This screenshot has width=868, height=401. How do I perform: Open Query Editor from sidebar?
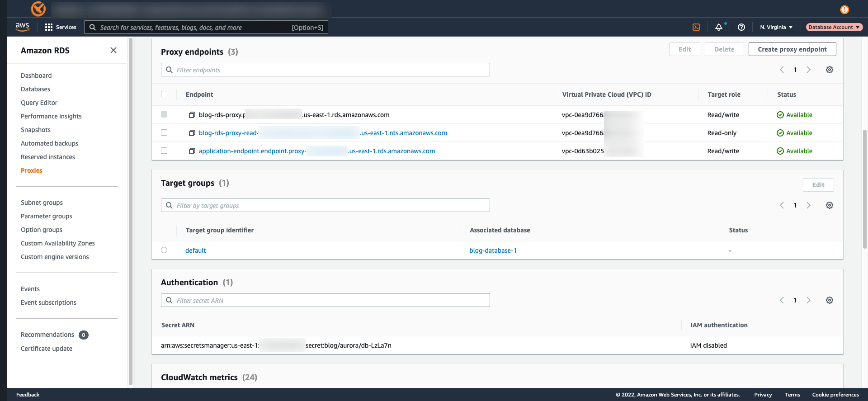coord(39,103)
